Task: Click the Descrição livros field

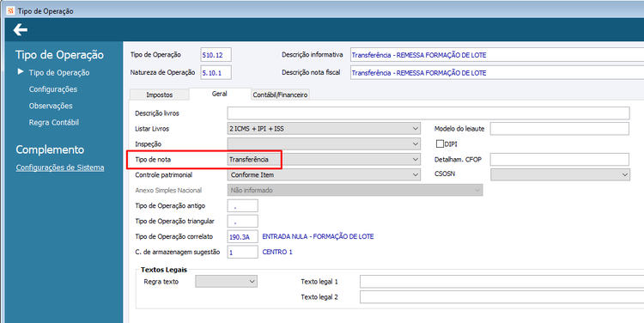Action: coord(428,113)
